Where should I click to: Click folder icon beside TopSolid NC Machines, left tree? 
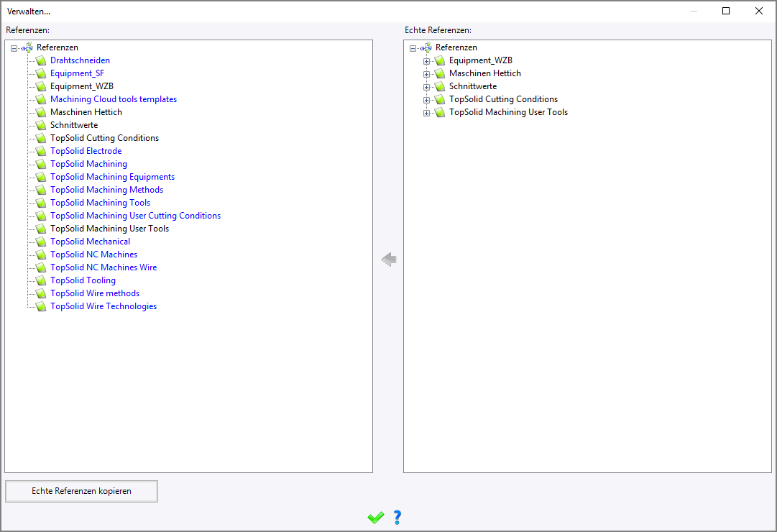(x=41, y=254)
